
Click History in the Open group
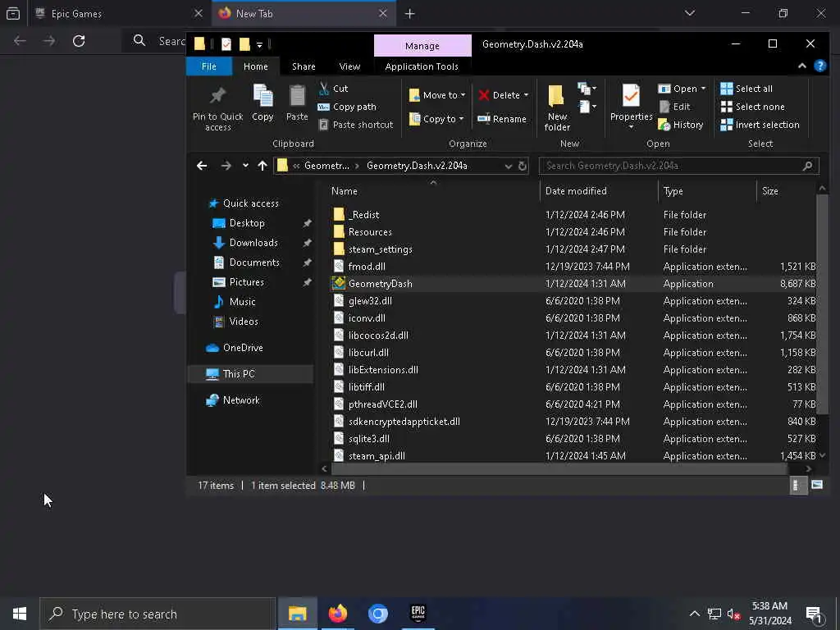(x=681, y=125)
